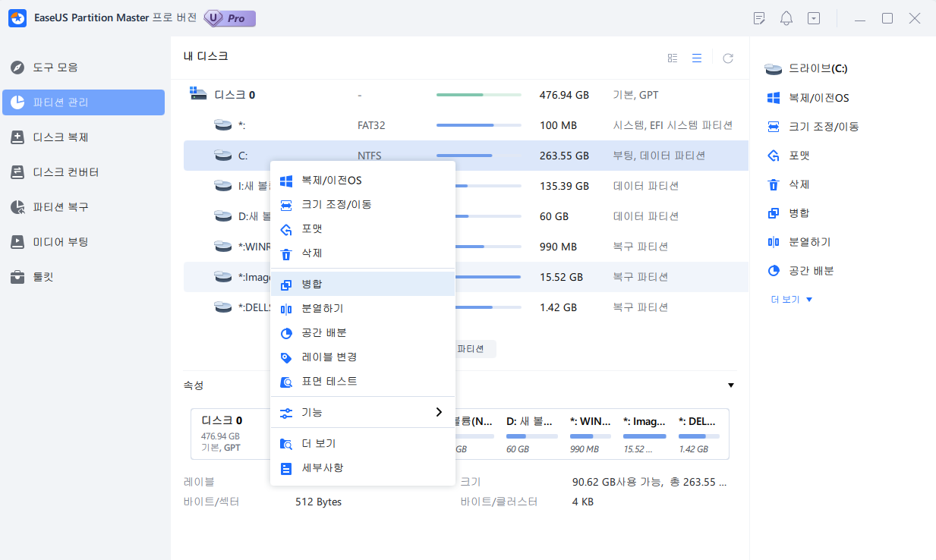Click the Pro version badge in title bar

click(229, 18)
